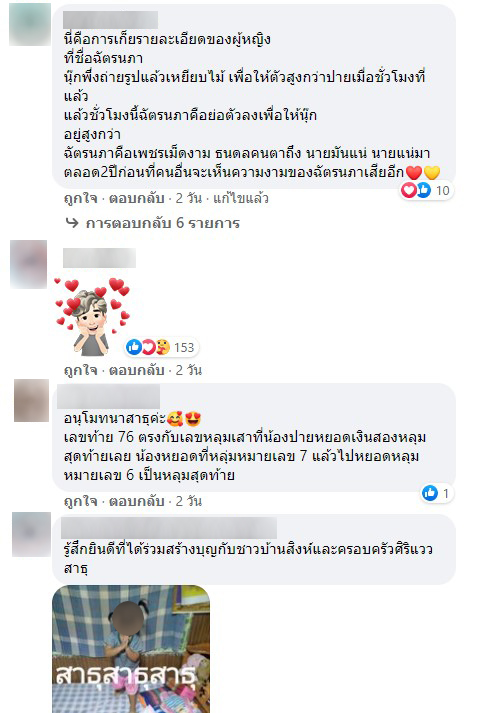Toggle ถูกใจ on the sticker comment

80,371
